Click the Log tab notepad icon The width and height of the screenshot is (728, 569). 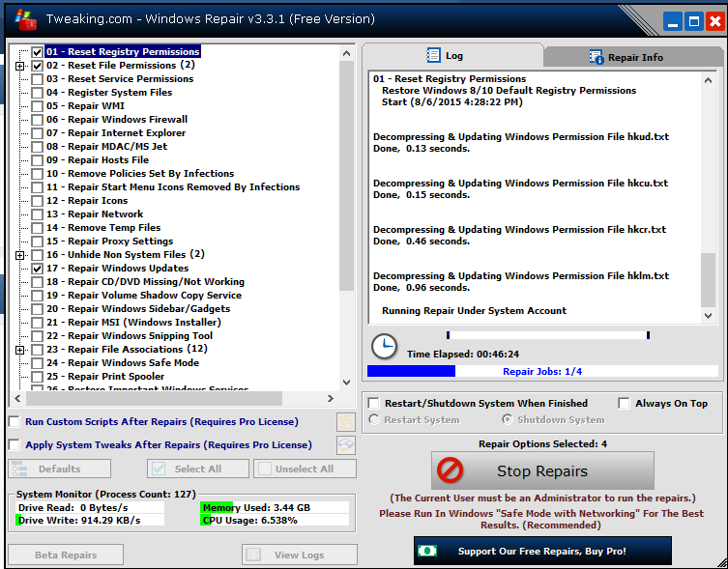coord(433,56)
